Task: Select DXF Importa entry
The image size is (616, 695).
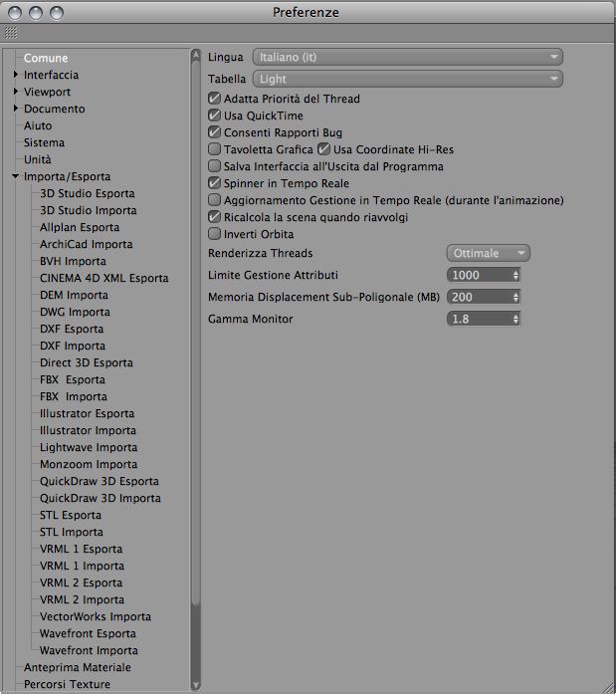Action: click(73, 346)
